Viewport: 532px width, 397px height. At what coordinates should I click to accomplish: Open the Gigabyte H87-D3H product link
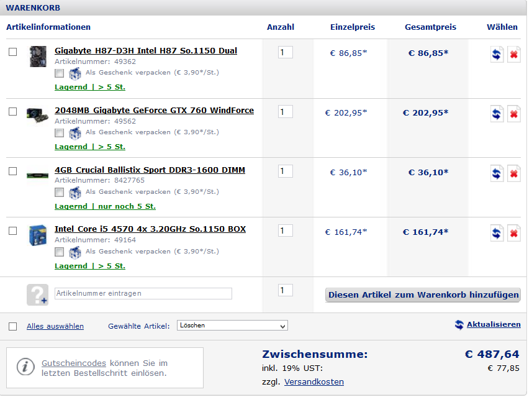point(146,51)
